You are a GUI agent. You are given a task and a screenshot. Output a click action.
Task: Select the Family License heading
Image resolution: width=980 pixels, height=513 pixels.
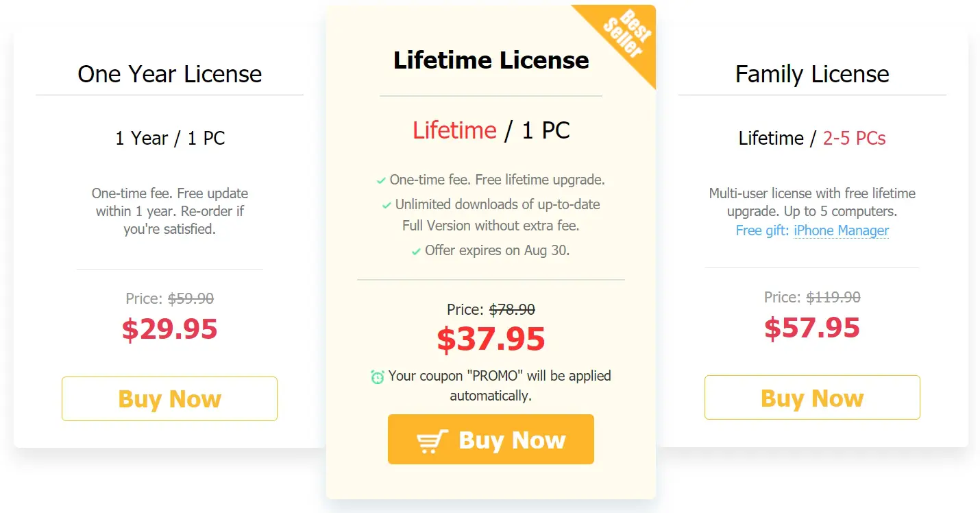[x=812, y=74]
